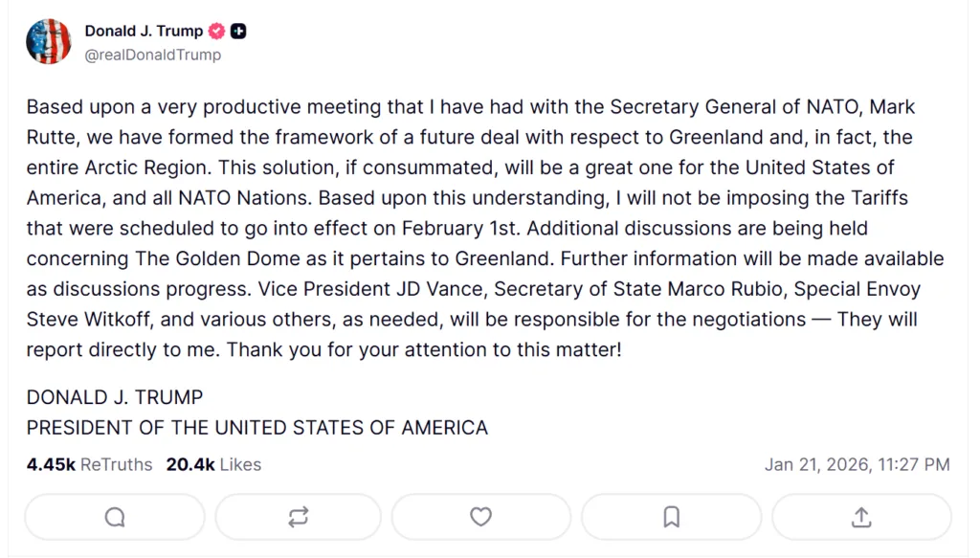
Task: Click the "PRESIDENT OF THE UNITED STATES" line
Action: pos(256,427)
